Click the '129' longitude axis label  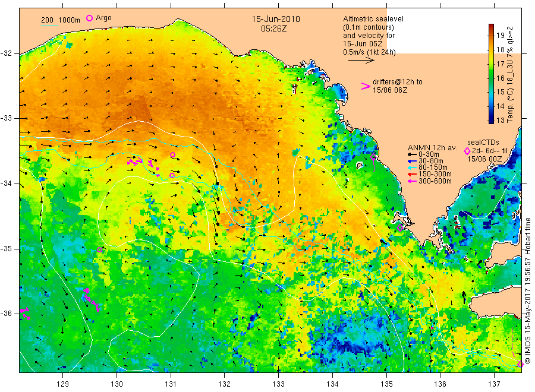coord(63,384)
